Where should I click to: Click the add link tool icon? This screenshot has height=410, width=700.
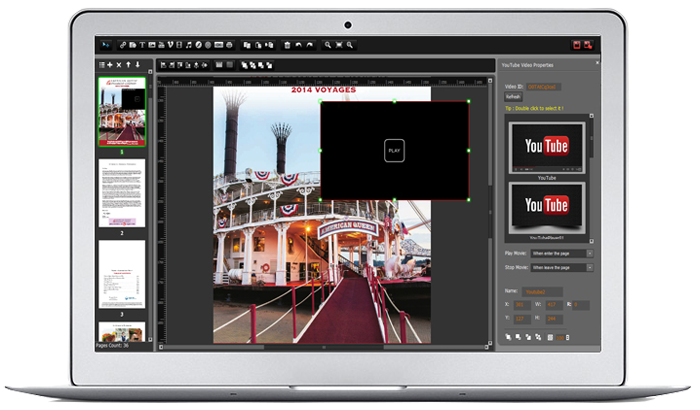(122, 45)
